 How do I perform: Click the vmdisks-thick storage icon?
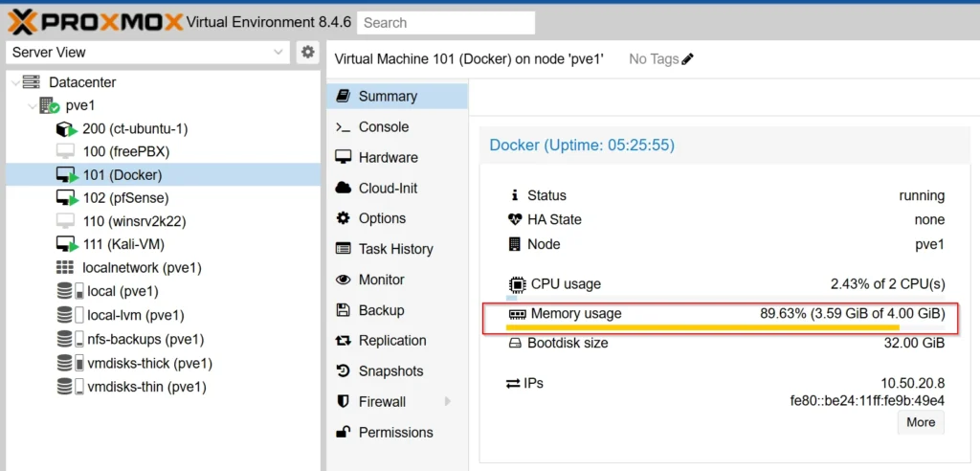tap(69, 363)
